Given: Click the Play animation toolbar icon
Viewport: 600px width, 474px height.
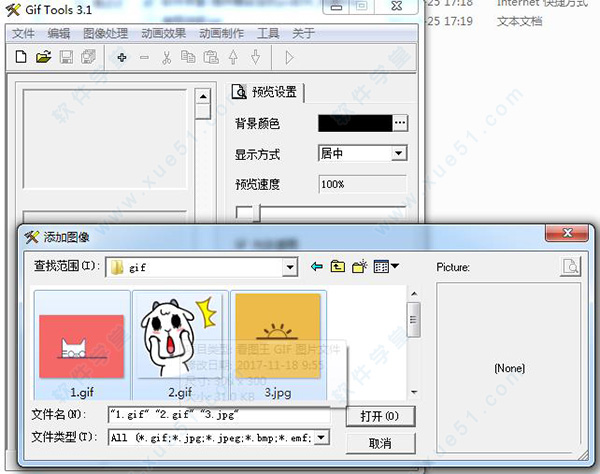Looking at the screenshot, I should point(290,57).
